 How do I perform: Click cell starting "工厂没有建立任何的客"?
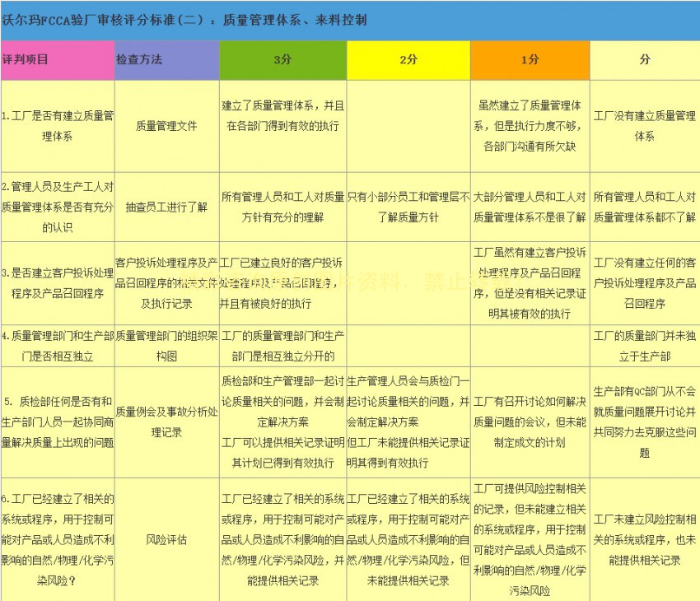point(645,283)
